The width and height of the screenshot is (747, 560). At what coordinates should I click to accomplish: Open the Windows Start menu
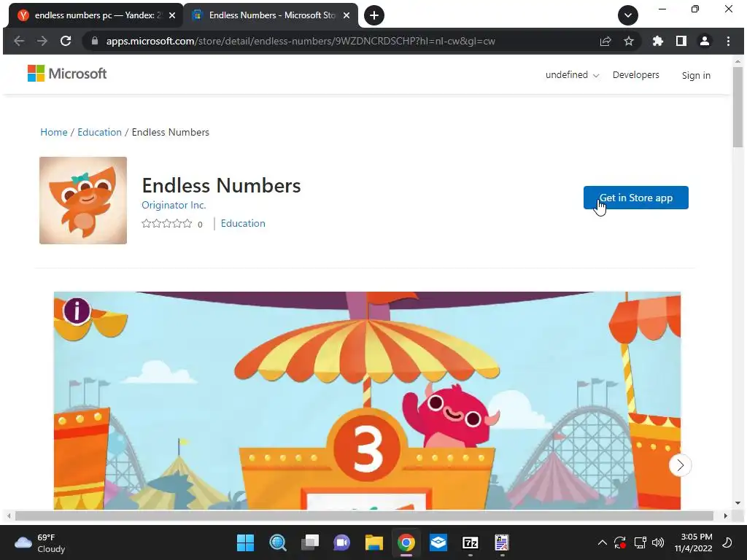[246, 542]
